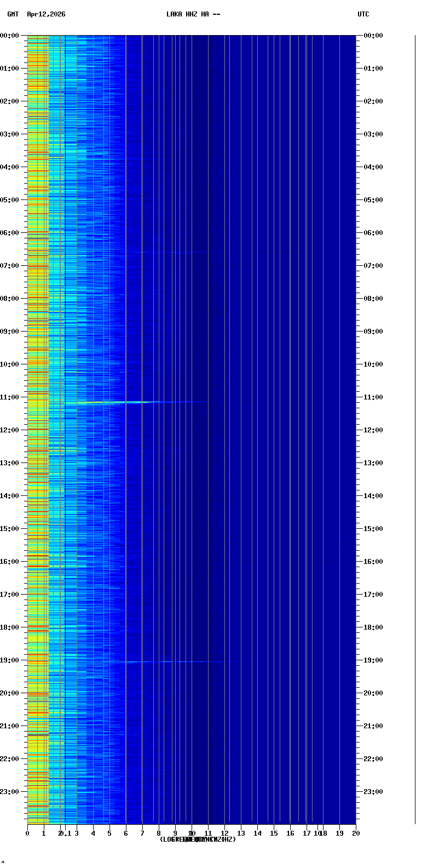Image resolution: width=439 pixels, height=868 pixels.
Task: Select the 23:00 marker on the right axis
Action: pos(373,792)
